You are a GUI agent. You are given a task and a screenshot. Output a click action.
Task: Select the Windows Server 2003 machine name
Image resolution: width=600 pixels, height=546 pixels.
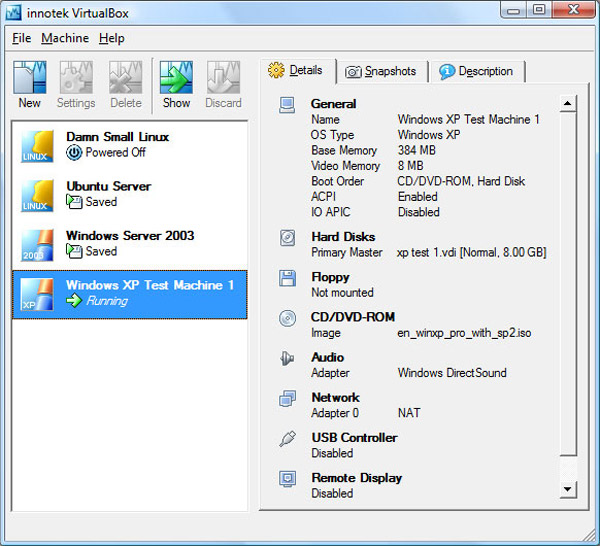(x=130, y=236)
